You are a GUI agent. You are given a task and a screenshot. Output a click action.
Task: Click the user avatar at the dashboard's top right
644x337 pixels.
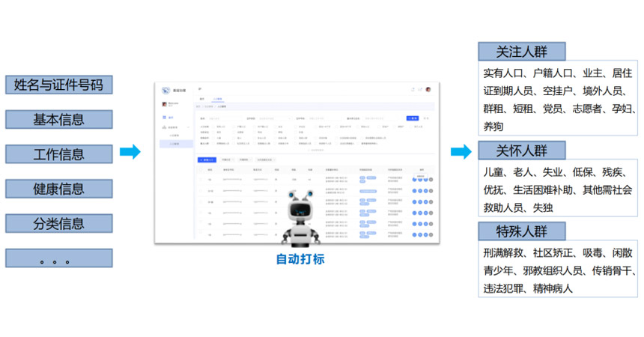[428, 89]
